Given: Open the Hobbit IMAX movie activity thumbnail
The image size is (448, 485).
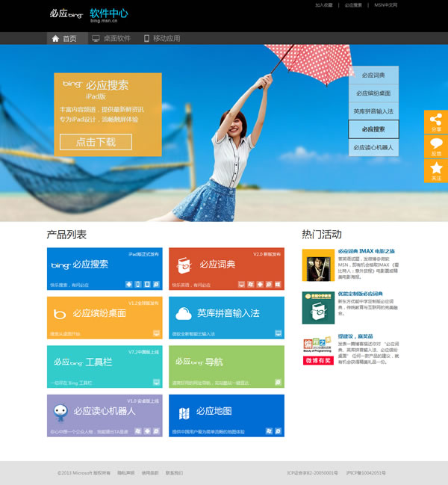Looking at the screenshot, I should coord(317,265).
